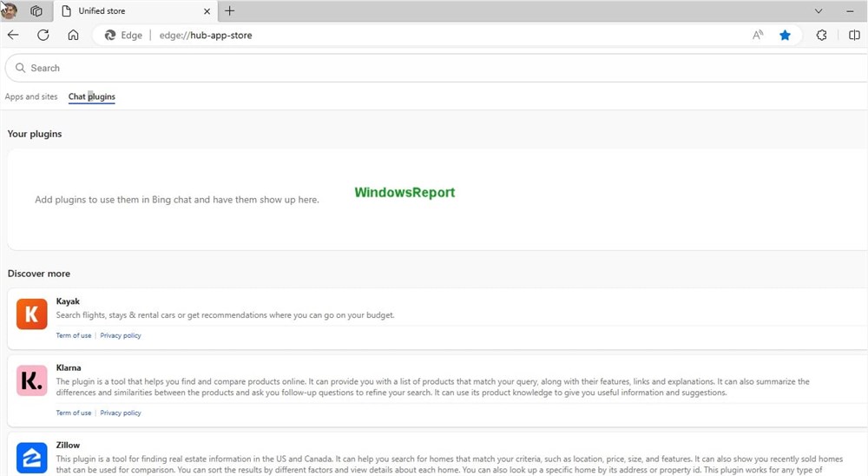Click the profile avatar picture

click(x=10, y=11)
